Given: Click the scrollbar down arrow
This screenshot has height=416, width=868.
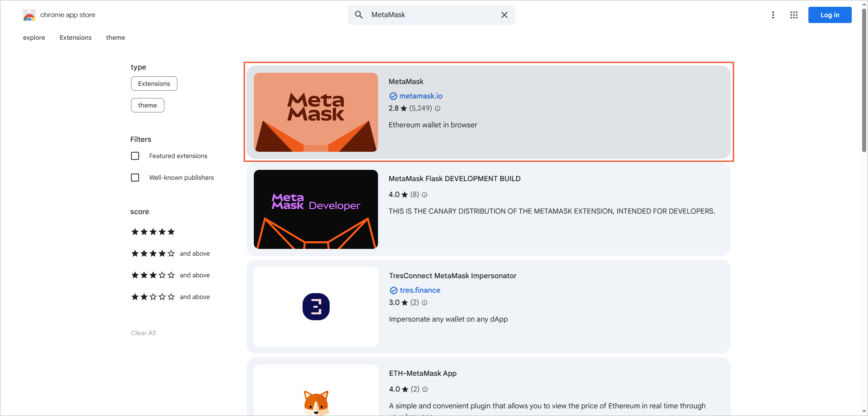Looking at the screenshot, I should pyautogui.click(x=864, y=411).
